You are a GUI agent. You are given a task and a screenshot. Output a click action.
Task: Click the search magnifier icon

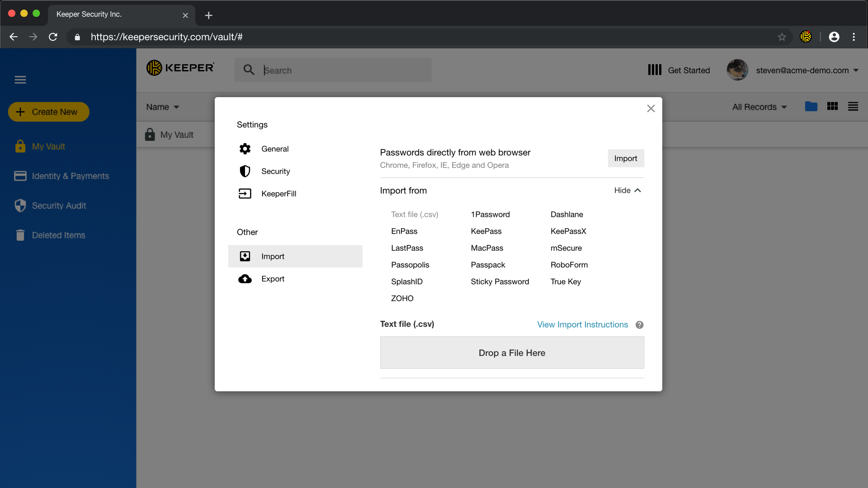pyautogui.click(x=249, y=70)
